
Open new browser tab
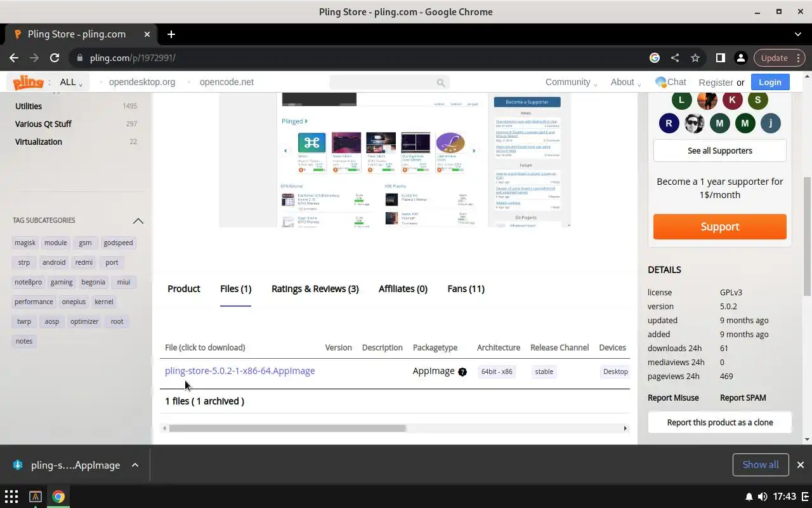pyautogui.click(x=171, y=34)
